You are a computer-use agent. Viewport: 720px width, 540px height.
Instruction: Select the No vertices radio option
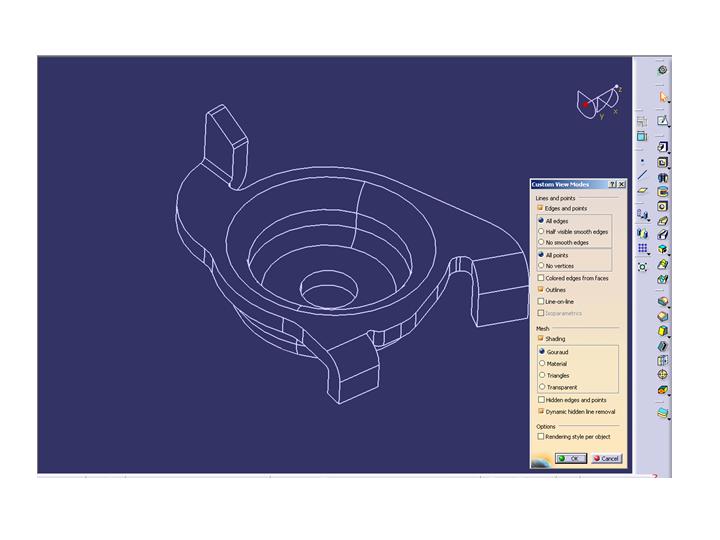pyautogui.click(x=541, y=265)
